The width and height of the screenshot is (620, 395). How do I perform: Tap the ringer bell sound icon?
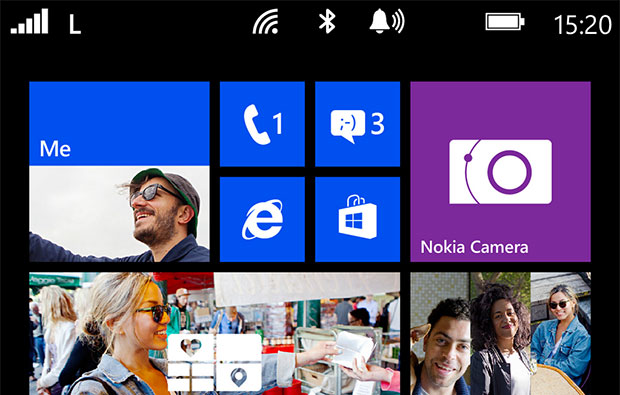point(387,22)
